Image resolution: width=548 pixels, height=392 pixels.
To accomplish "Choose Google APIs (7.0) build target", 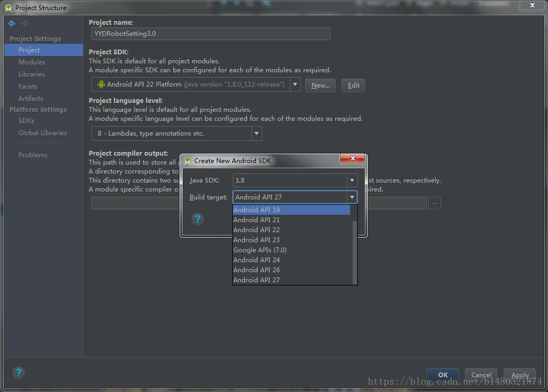I will 291,250.
